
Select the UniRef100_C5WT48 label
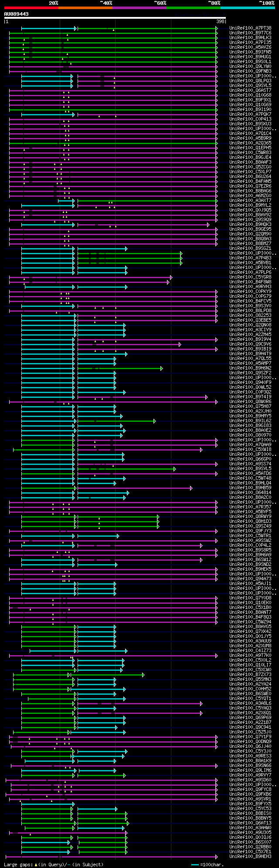click(250, 478)
